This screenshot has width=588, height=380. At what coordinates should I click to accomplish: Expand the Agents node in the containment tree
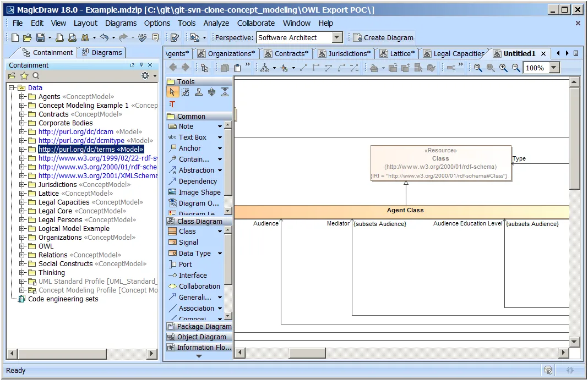(23, 97)
